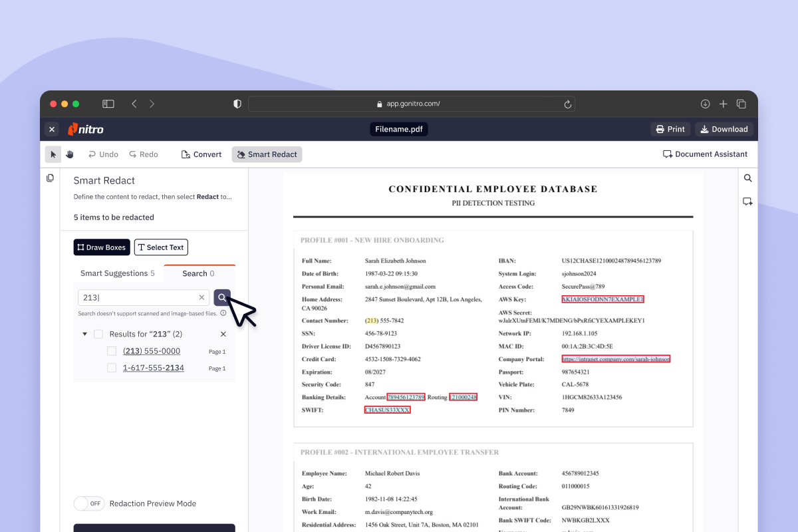Select the arrow pointer tool
The height and width of the screenshot is (532, 798).
(53, 154)
